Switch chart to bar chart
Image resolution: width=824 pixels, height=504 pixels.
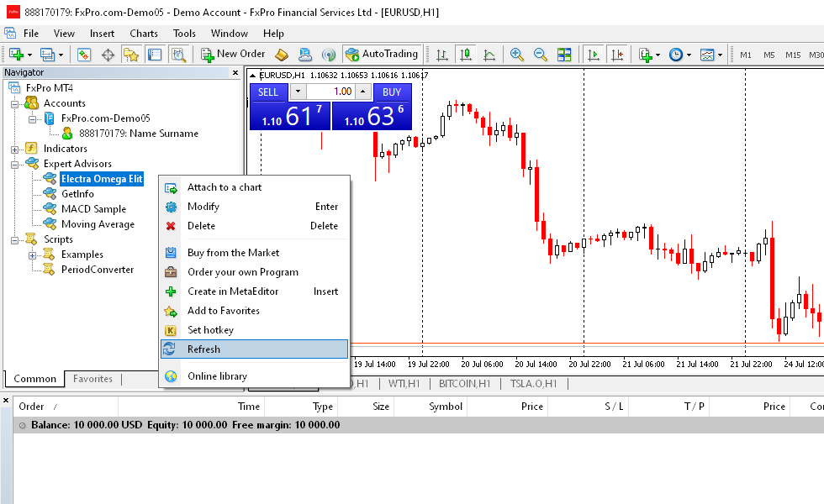(442, 55)
